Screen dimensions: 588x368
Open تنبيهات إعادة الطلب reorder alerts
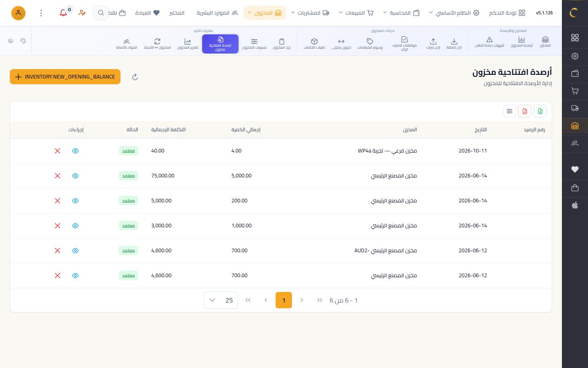[489, 42]
